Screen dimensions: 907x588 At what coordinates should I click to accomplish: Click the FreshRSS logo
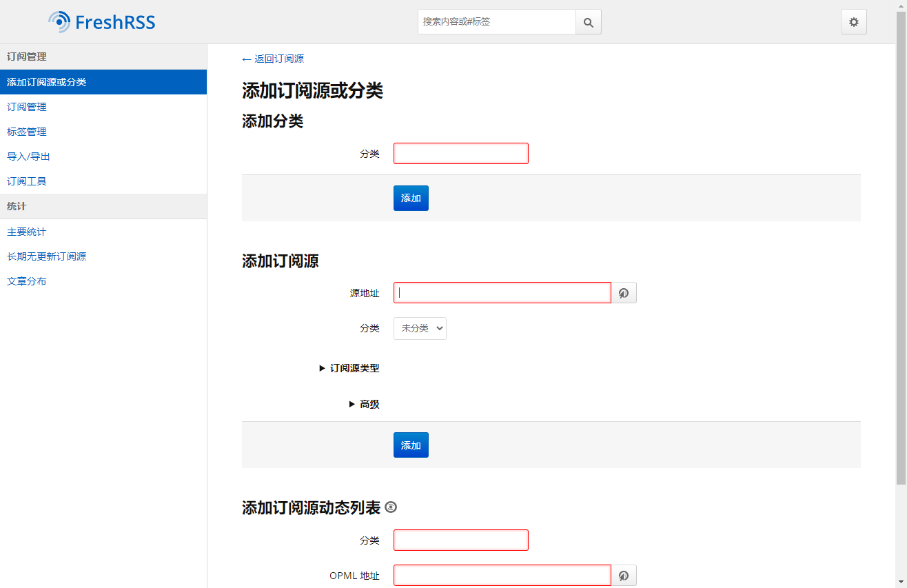[102, 22]
